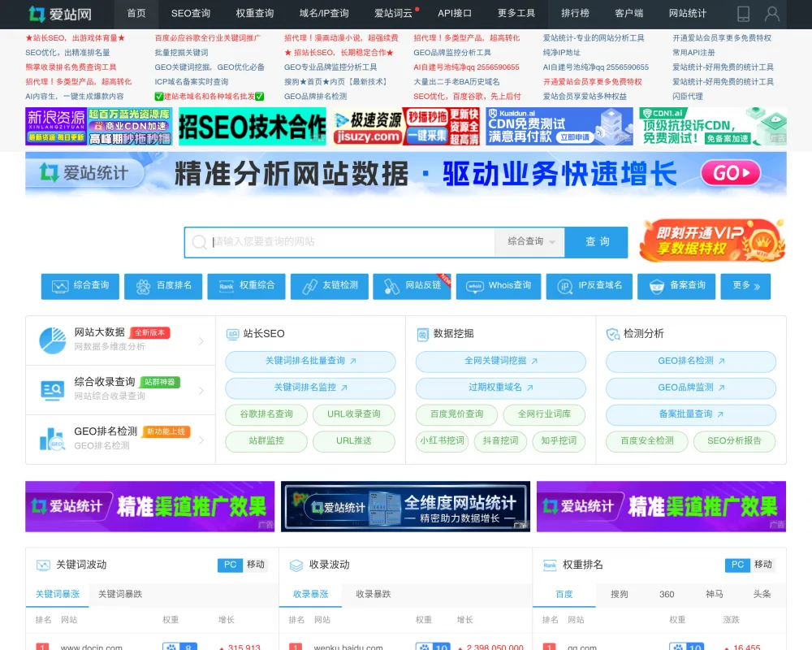This screenshot has width=812, height=650.
Task: Click the 网站大数据 pie chart icon
Action: coord(52,340)
